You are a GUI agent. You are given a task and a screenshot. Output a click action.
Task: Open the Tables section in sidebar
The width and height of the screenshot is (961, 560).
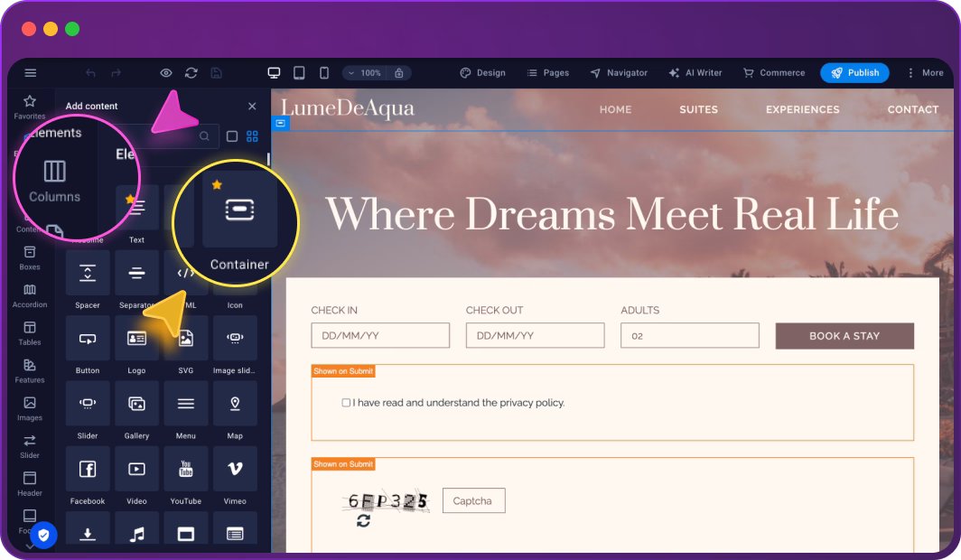tap(30, 332)
